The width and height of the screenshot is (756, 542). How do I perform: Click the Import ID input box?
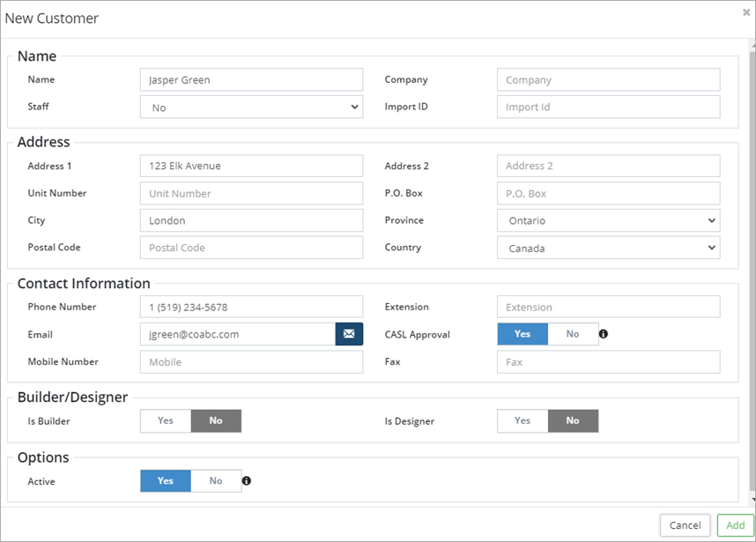[608, 107]
